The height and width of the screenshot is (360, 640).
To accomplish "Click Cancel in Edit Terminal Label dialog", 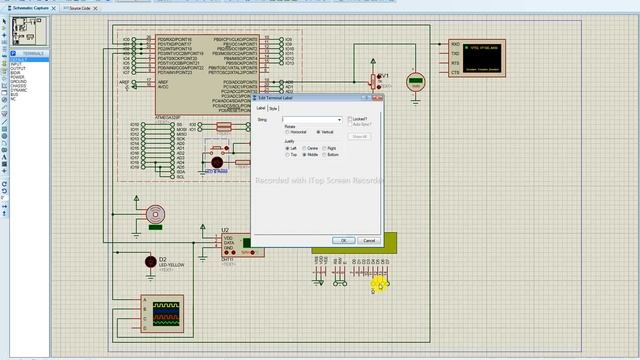I will coord(369,240).
